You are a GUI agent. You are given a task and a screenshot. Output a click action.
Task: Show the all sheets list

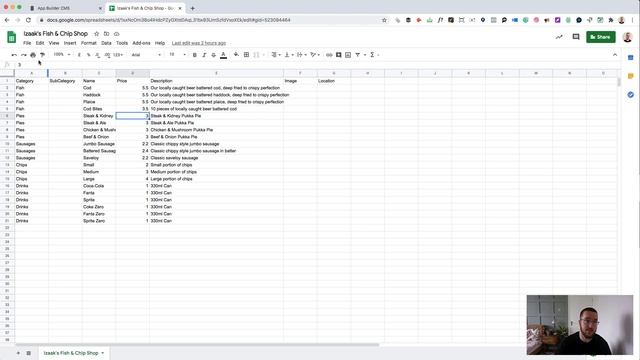click(x=29, y=353)
